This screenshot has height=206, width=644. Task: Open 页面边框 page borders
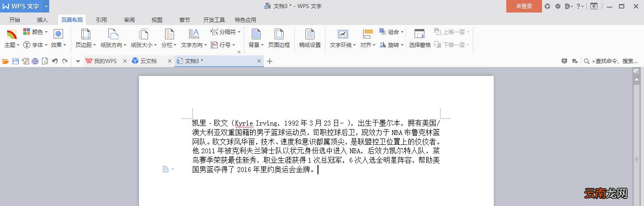[279, 38]
